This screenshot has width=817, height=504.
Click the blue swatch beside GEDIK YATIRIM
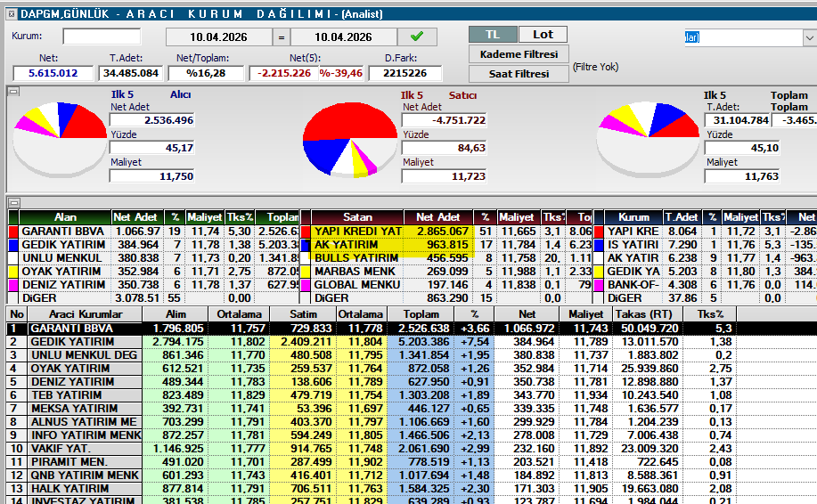13,245
